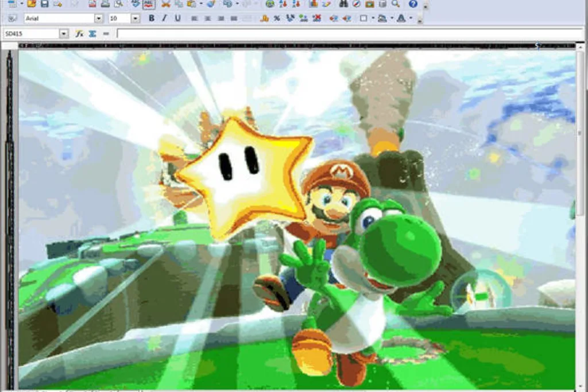
Task: Click the Zoom magnifier icon
Action: pyautogui.click(x=396, y=4)
